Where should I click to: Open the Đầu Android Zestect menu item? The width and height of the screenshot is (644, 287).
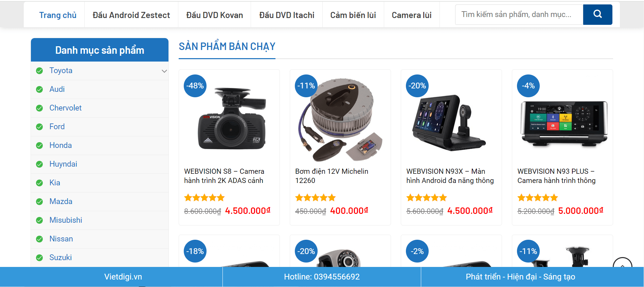pos(131,15)
